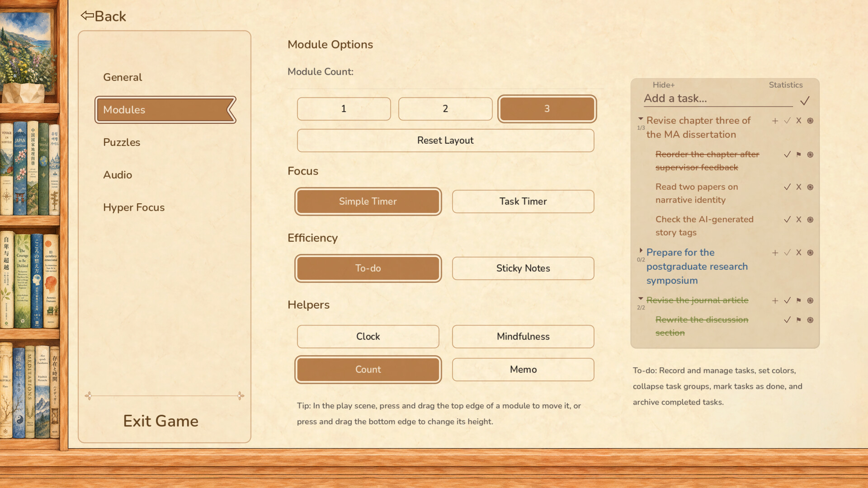
Task: Mark Check the AI-generated story tags done
Action: pyautogui.click(x=787, y=220)
